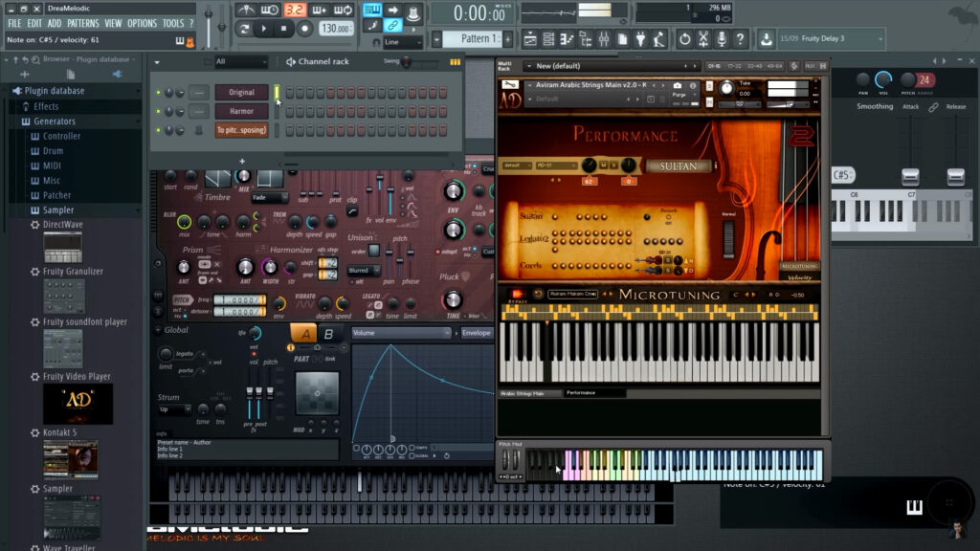
Task: Open the PATTERNS menu
Action: coord(83,23)
